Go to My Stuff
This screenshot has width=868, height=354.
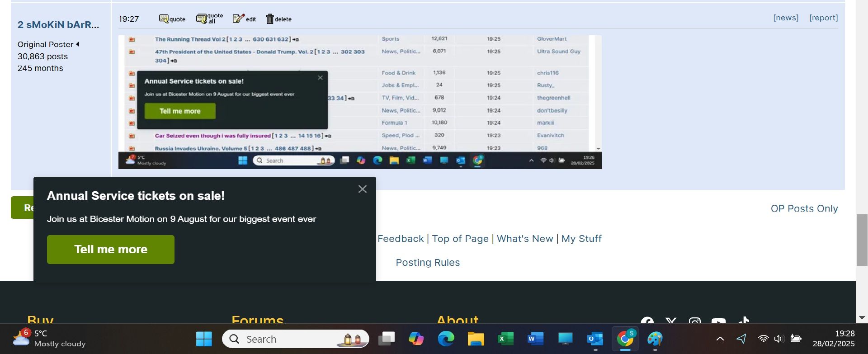[581, 239]
